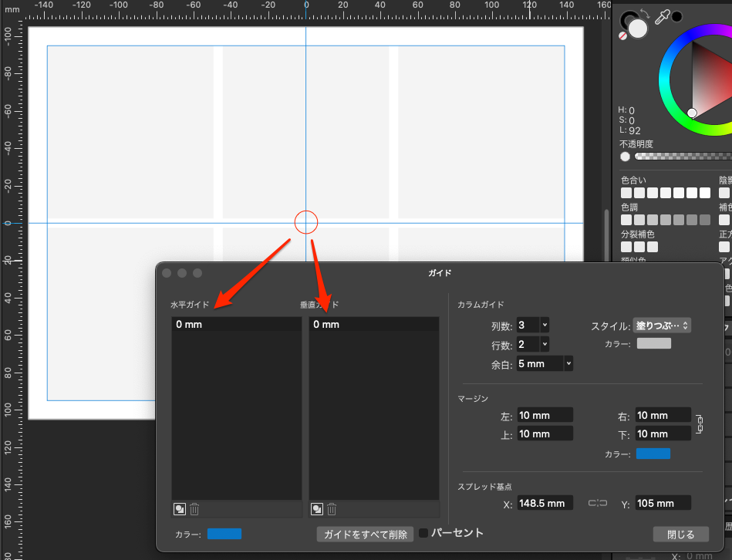Viewport: 732px width, 560px height.
Task: Open the guide color swatch at bottom left
Action: 224,534
